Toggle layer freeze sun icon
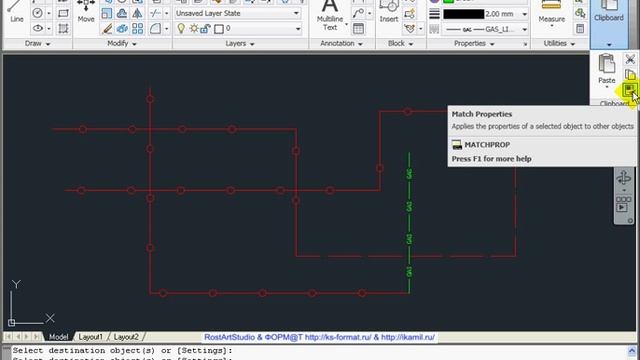The image size is (640, 360). pos(194,29)
